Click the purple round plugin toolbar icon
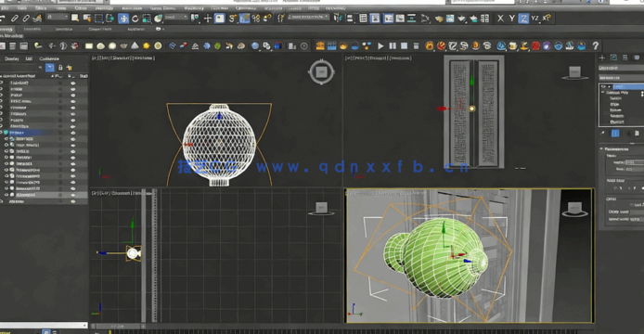 pyautogui.click(x=547, y=46)
